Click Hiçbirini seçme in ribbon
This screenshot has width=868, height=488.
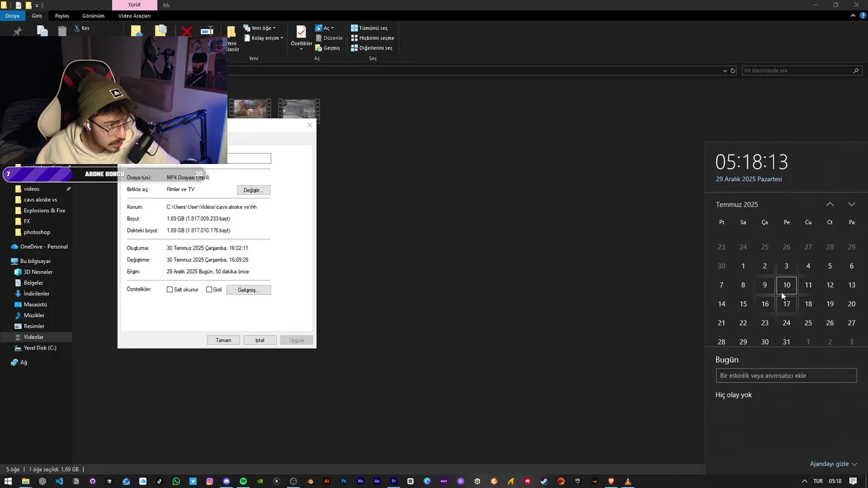(x=372, y=38)
